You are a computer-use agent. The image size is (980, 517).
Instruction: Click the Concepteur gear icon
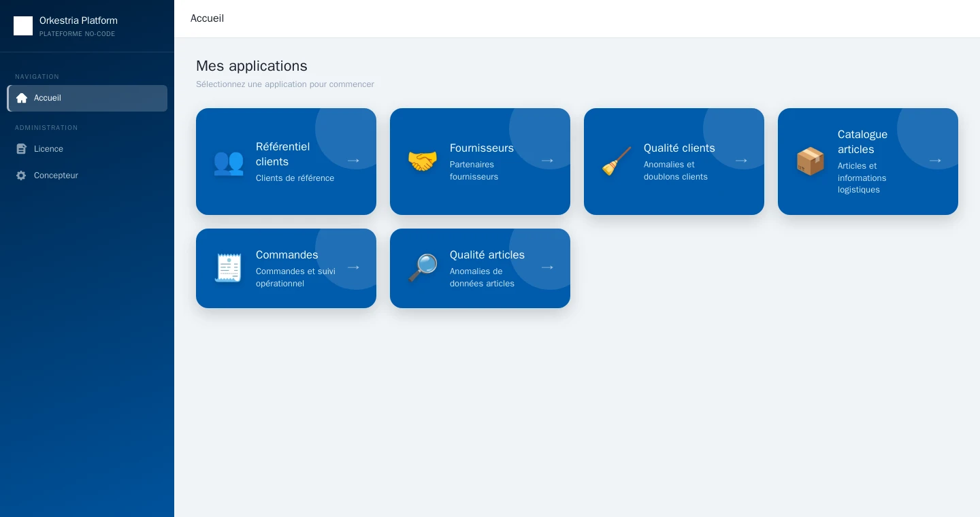click(x=21, y=176)
